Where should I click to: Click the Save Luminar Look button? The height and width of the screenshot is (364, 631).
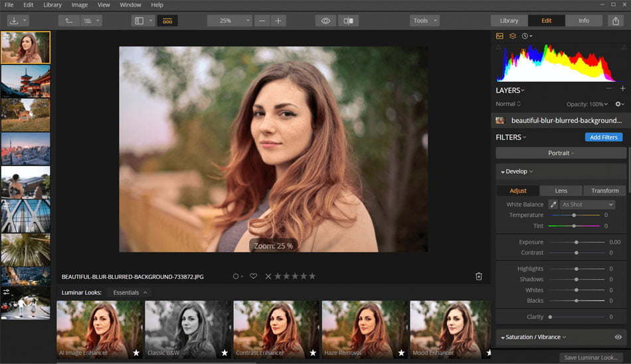coord(590,357)
